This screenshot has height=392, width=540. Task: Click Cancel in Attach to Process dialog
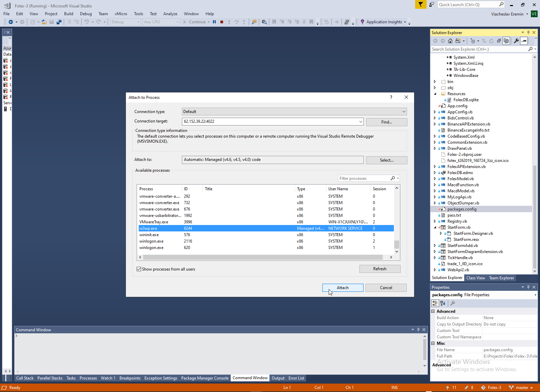[386, 288]
